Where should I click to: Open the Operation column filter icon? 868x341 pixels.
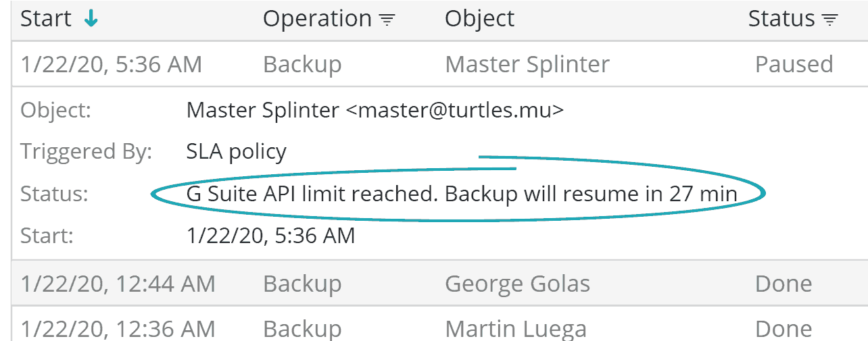387,20
